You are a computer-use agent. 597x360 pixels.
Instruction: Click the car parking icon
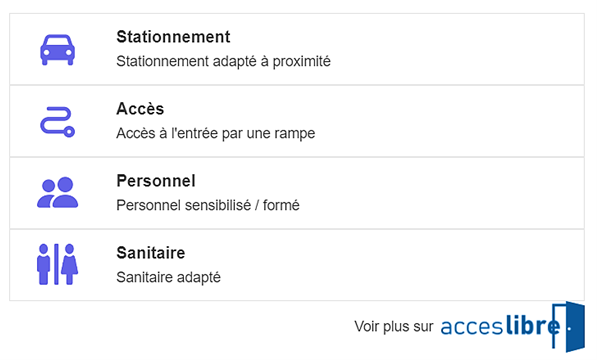coord(57,50)
